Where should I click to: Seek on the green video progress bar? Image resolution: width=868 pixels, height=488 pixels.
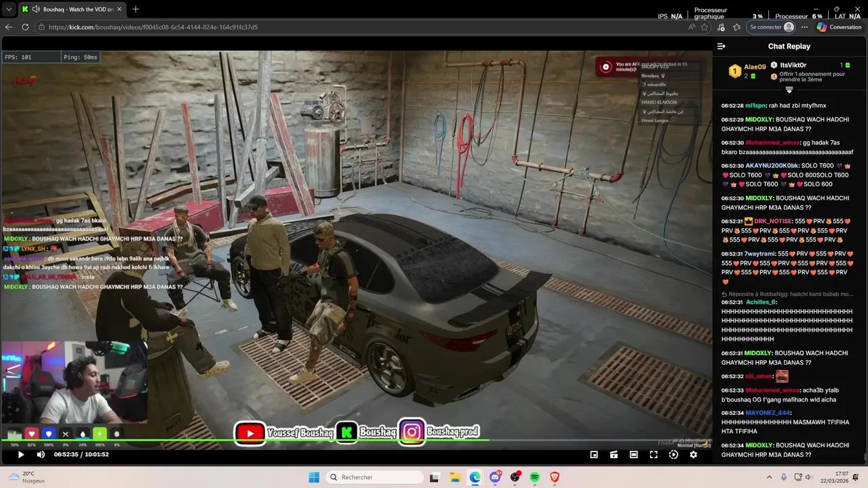356,441
